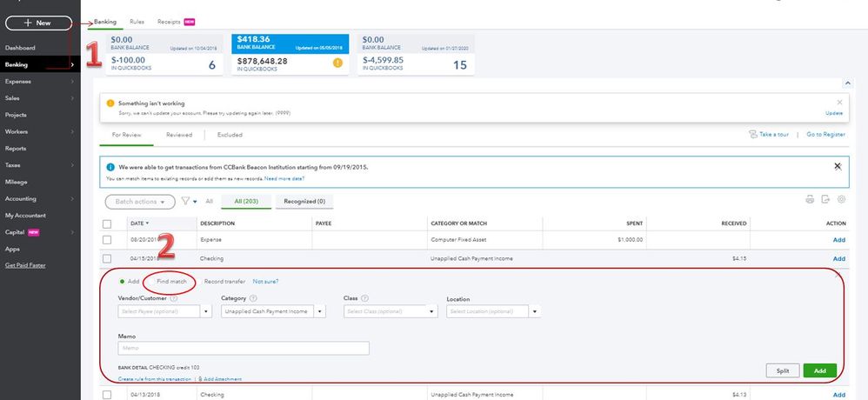Image resolution: width=868 pixels, height=400 pixels.
Task: Click the yellow warning icon on the $418.36 account card
Action: tap(337, 63)
